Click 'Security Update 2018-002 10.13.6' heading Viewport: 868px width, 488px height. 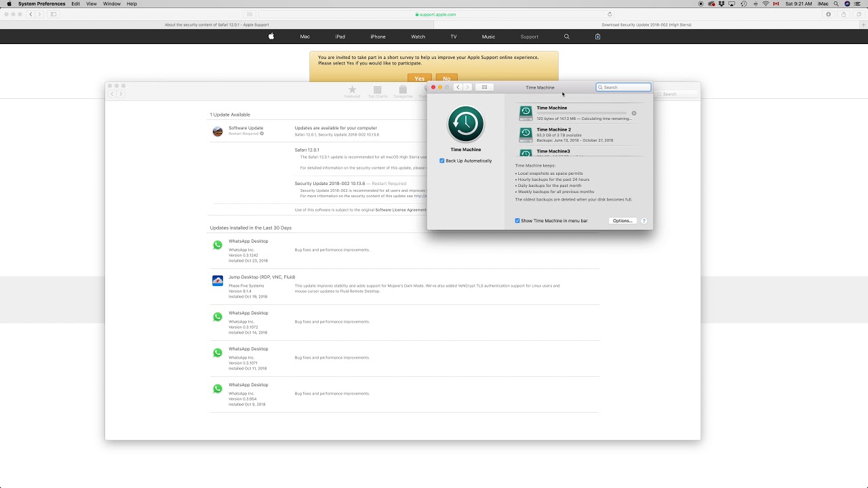click(x=330, y=184)
